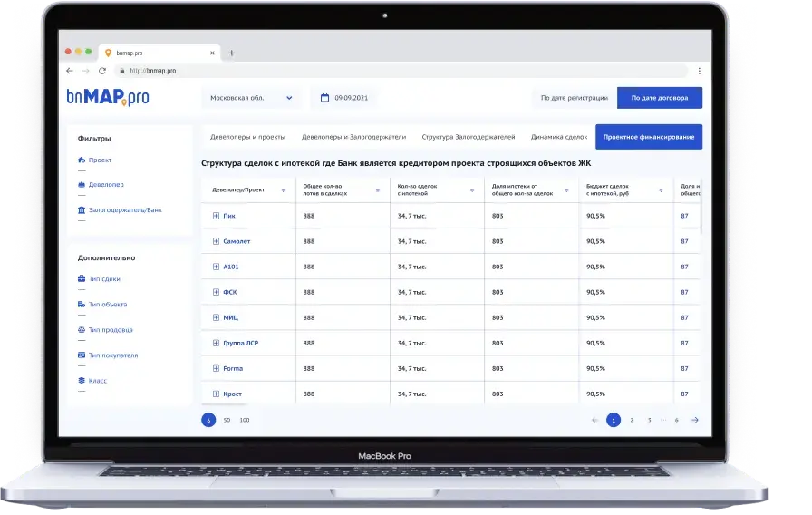Go to page 3 in pagination
This screenshot has height=515, width=812.
pos(649,420)
